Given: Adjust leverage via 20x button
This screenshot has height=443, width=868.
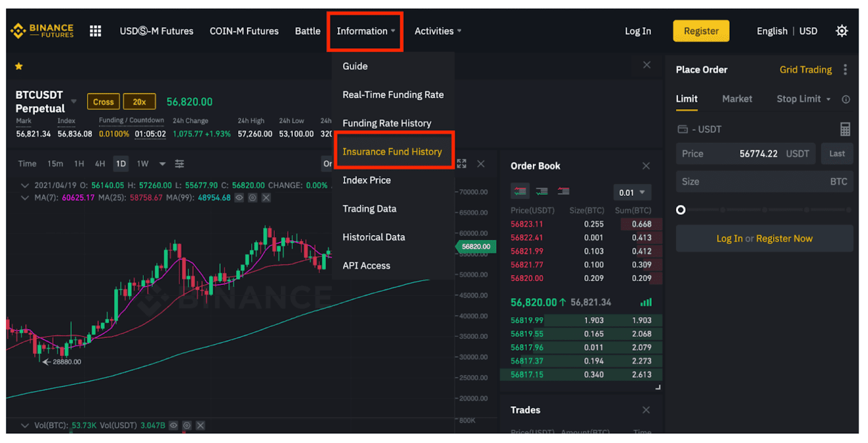Looking at the screenshot, I should tap(139, 102).
